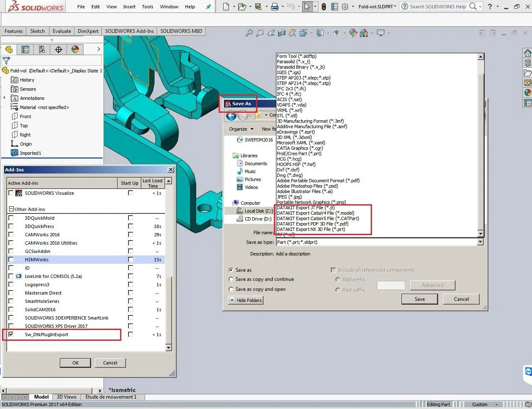Click the Home icon in the task pane
The width and height of the screenshot is (532, 409).
(x=527, y=53)
